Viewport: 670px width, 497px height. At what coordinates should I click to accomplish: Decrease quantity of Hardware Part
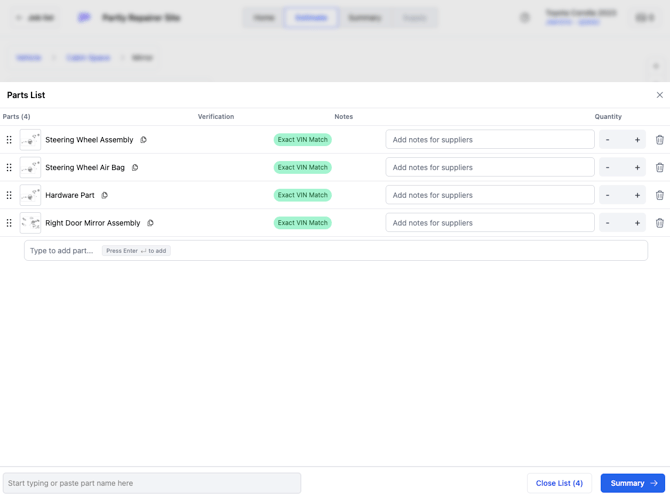[608, 195]
